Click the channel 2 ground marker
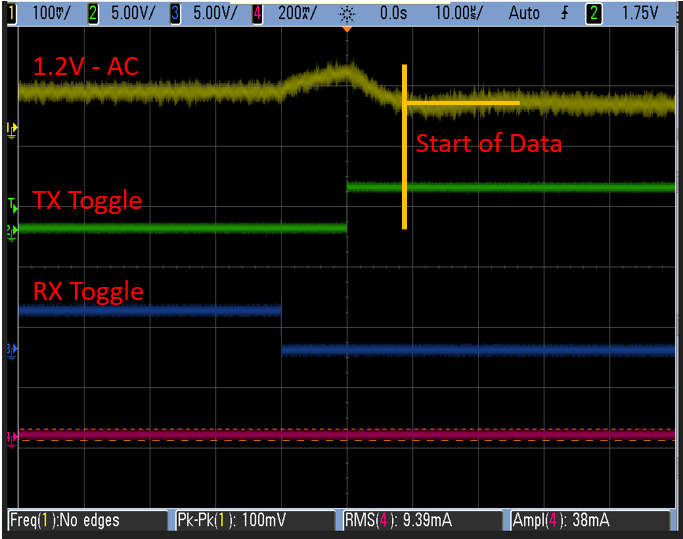The width and height of the screenshot is (683, 539). [12, 231]
